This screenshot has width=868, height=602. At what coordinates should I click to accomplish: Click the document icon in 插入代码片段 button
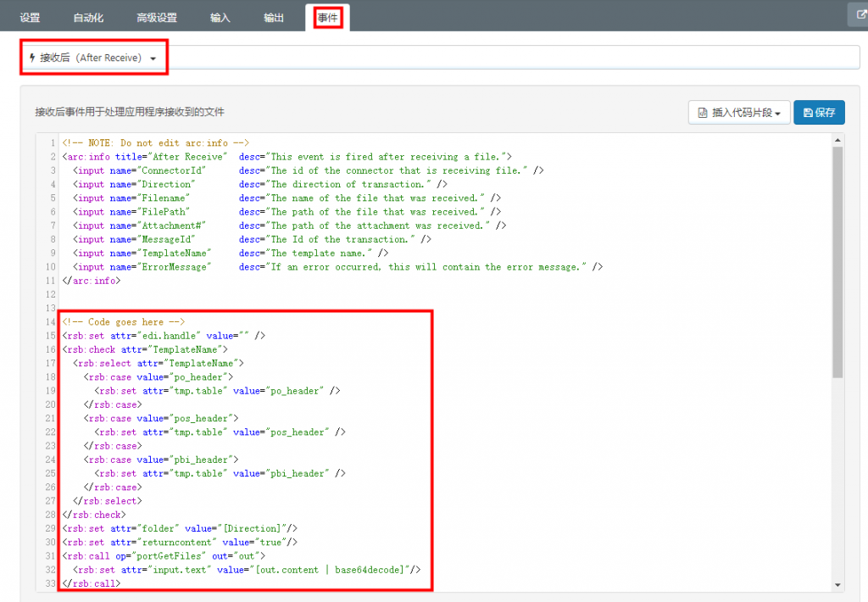tap(703, 113)
